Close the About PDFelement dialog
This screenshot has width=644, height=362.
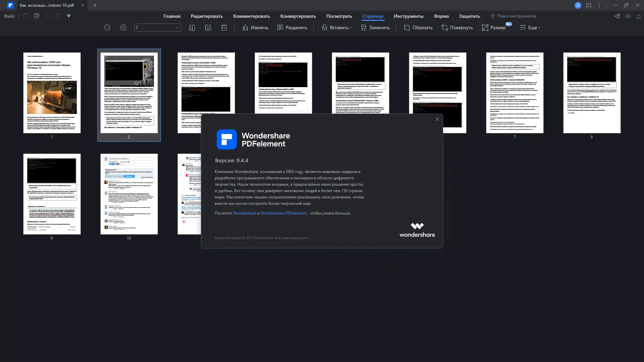[x=437, y=119]
